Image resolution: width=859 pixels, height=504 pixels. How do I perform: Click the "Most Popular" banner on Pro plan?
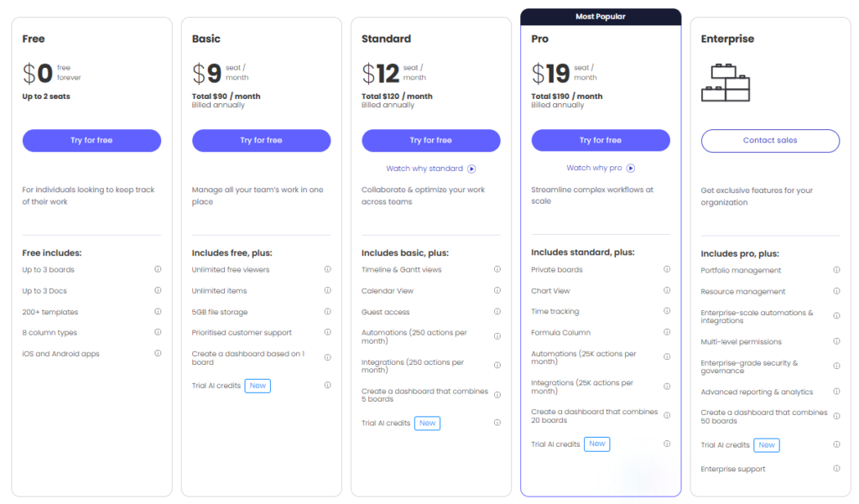[x=600, y=16]
